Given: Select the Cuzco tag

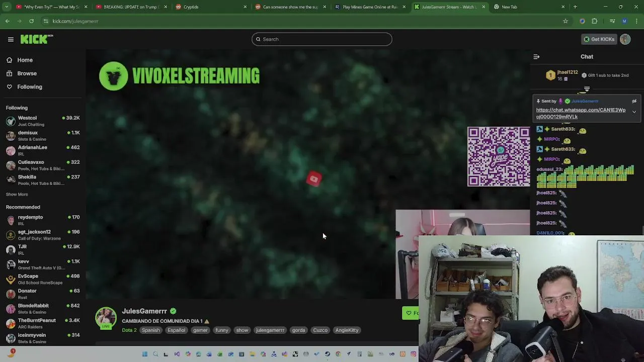Looking at the screenshot, I should [x=320, y=330].
